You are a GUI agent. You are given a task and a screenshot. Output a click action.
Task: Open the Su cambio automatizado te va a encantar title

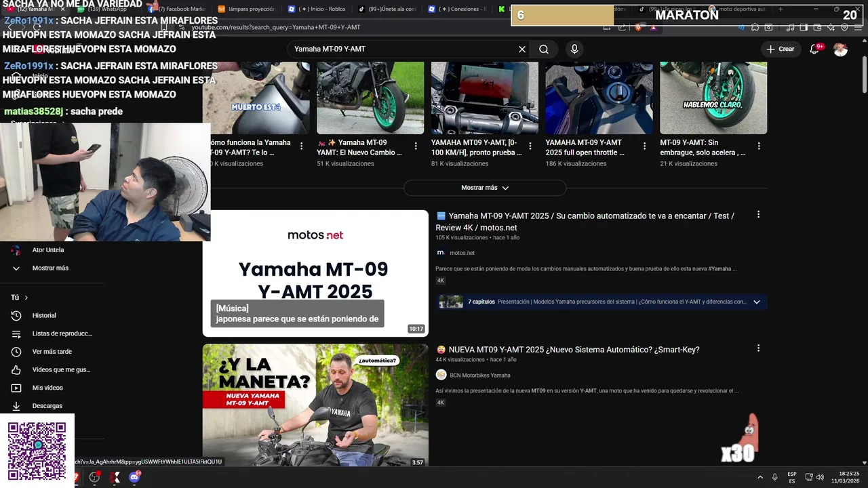pyautogui.click(x=585, y=222)
